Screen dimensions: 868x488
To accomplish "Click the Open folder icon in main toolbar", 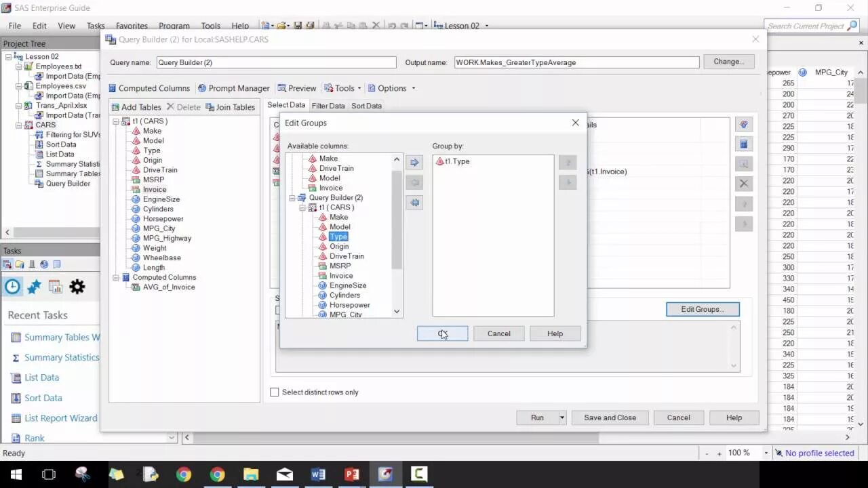I will click(282, 26).
